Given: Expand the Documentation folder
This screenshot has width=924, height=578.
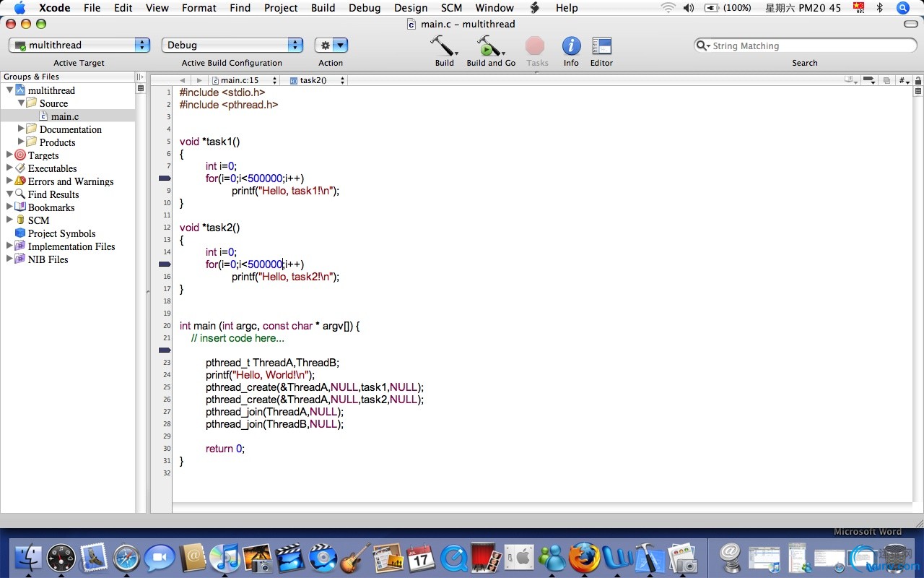Looking at the screenshot, I should pyautogui.click(x=21, y=129).
